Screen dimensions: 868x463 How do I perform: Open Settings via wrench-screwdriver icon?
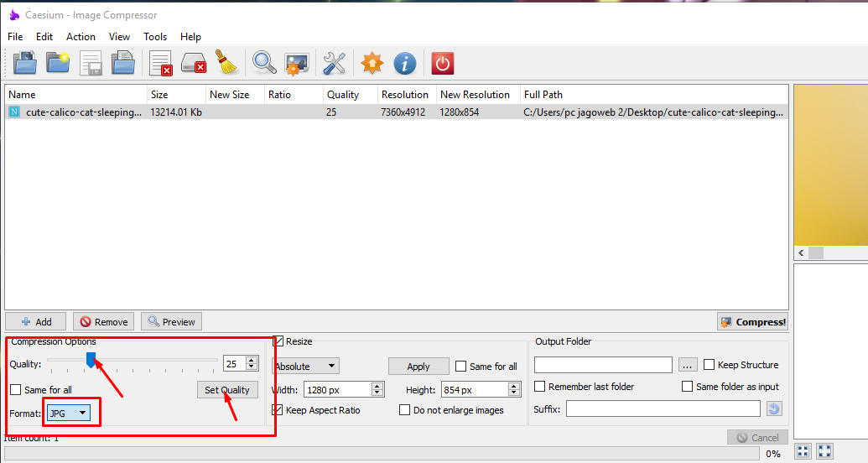pyautogui.click(x=335, y=63)
